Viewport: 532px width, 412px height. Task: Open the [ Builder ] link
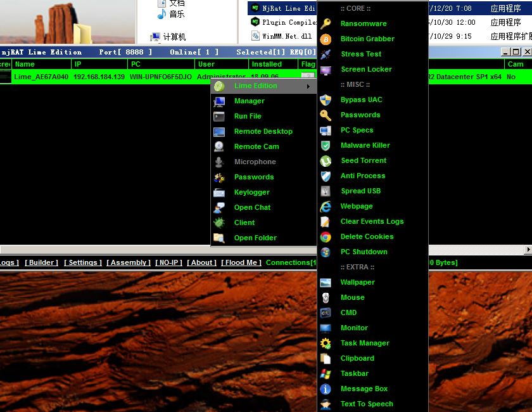(x=41, y=262)
